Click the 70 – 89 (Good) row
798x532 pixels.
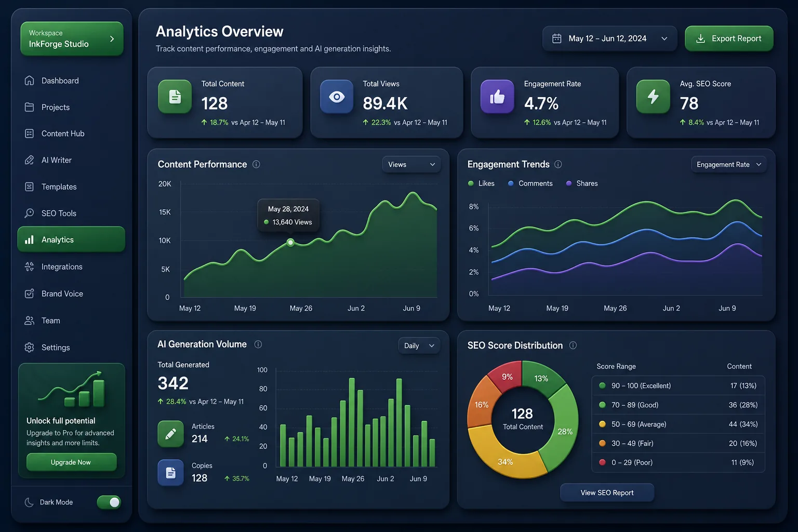[678, 405]
